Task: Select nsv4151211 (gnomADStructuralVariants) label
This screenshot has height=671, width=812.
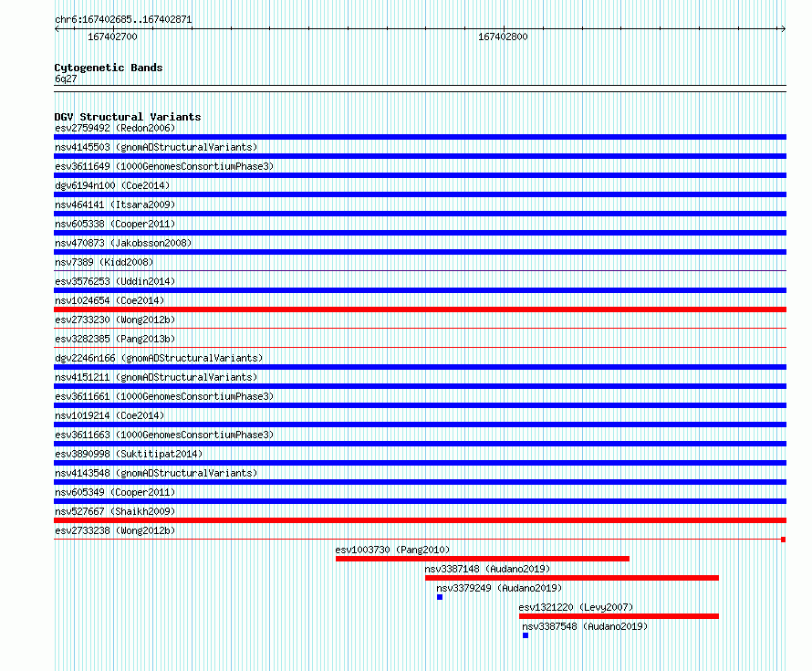Action: click(156, 377)
